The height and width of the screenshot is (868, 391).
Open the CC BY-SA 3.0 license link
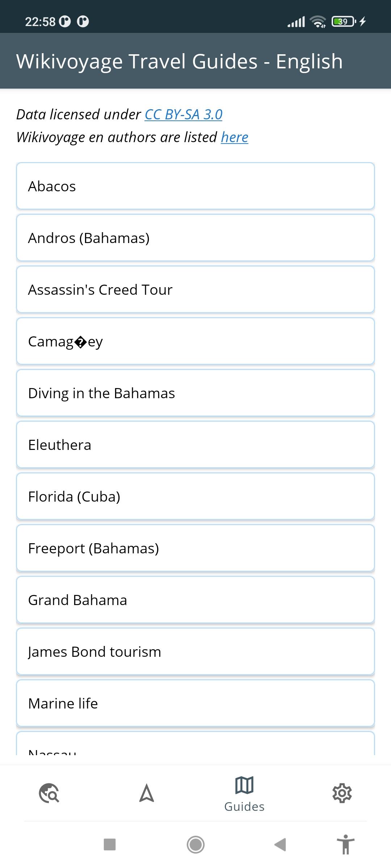click(x=184, y=114)
